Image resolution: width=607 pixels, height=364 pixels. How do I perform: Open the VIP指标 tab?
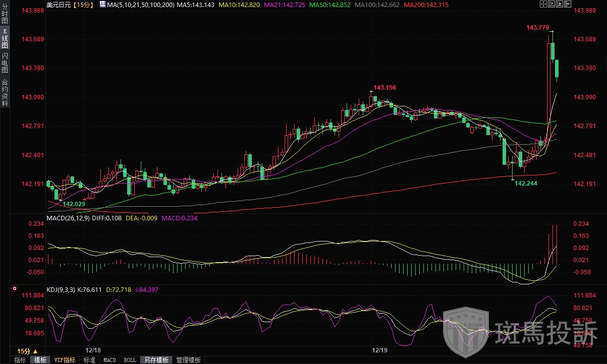pyautogui.click(x=65, y=360)
